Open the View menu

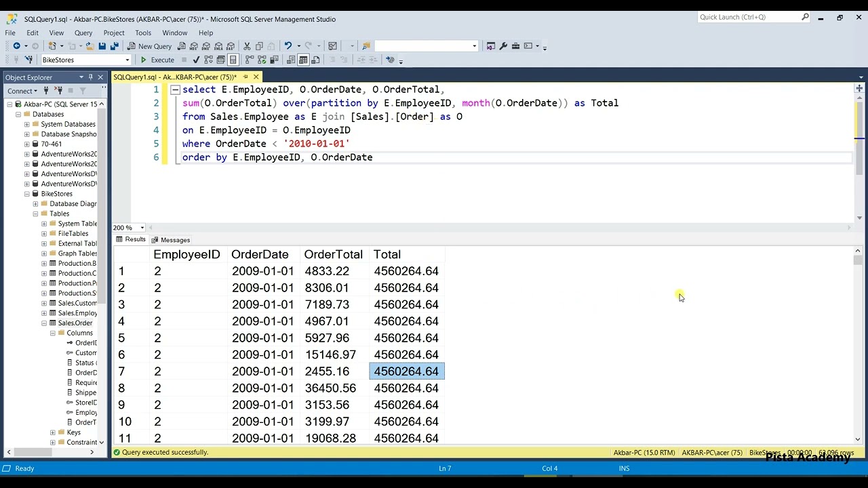point(56,33)
